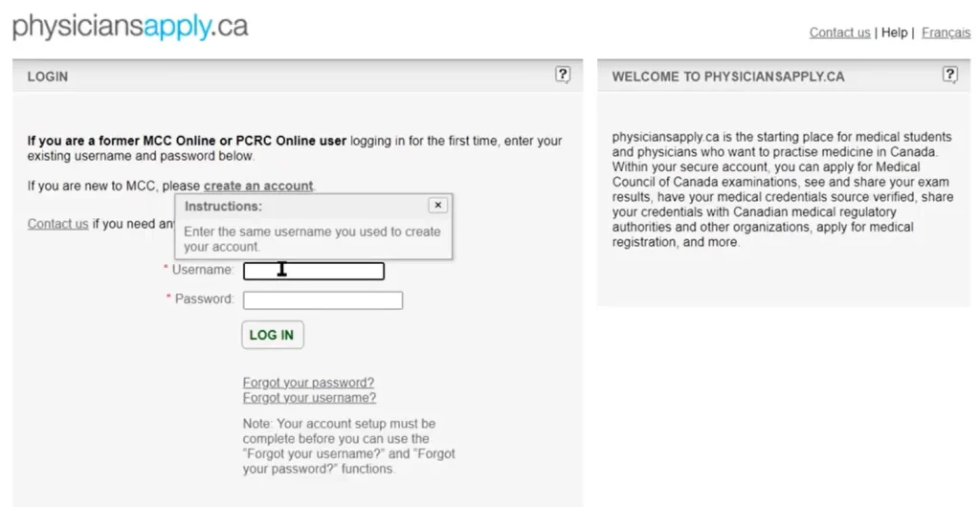Click the LOGIN panel header title
Screen dimensions: 980x507
click(x=48, y=77)
